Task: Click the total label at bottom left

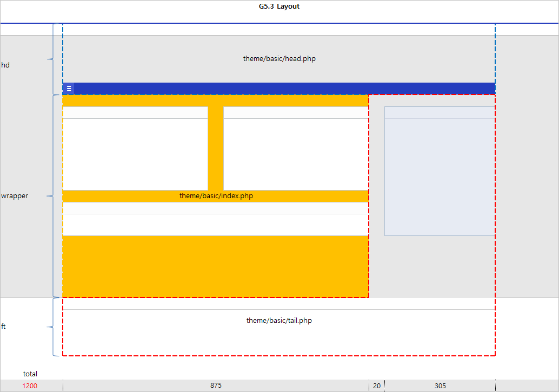Action: 30,374
